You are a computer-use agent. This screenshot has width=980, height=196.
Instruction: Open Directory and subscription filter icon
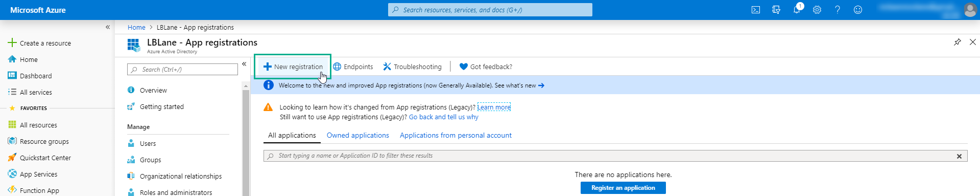(x=776, y=10)
